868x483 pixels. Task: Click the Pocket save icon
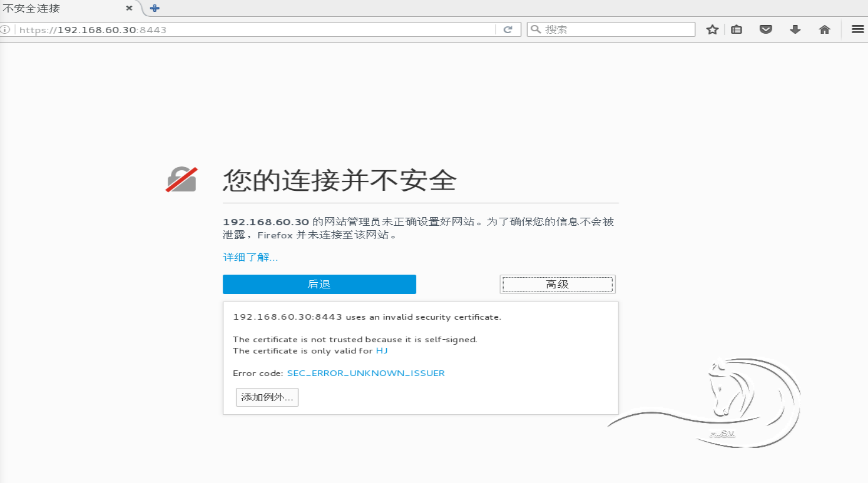[x=765, y=29]
